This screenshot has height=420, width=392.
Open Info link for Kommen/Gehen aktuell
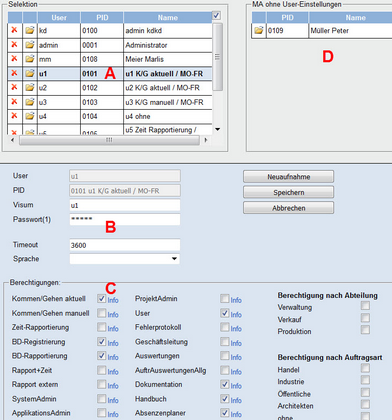click(113, 300)
